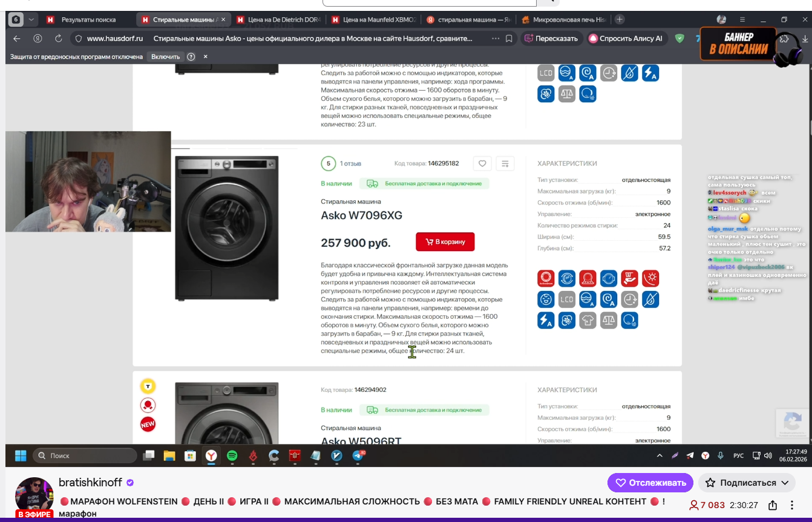This screenshot has width=812, height=522.
Task: Open the stream's three-dot more options menu
Action: coord(792,505)
